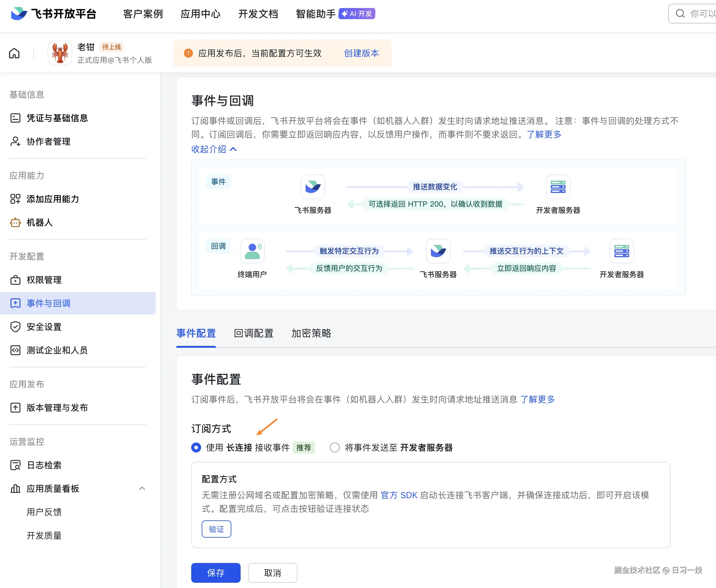
Task: Click the 飞书服务器 icon in the 事件 diagram
Action: pos(313,187)
